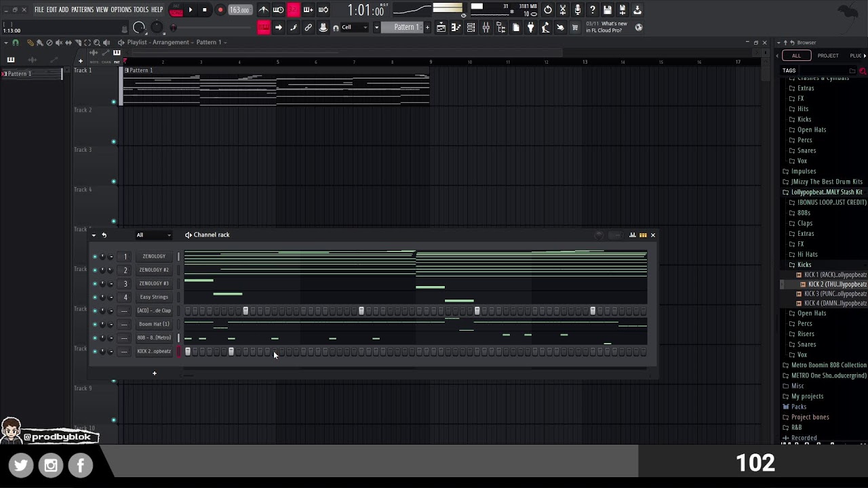
Task: Mute ZENOLOGY #2 channel green LED
Action: pyautogui.click(x=95, y=270)
